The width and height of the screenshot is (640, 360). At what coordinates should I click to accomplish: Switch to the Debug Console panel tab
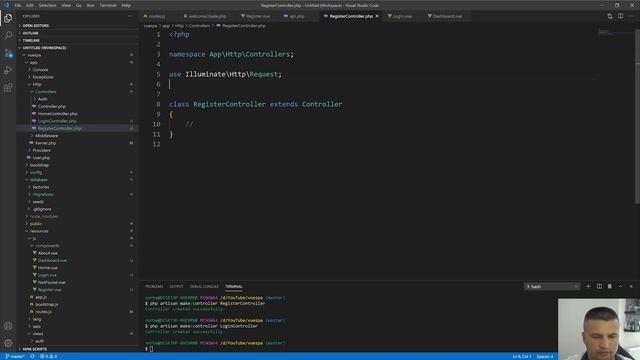[204, 287]
